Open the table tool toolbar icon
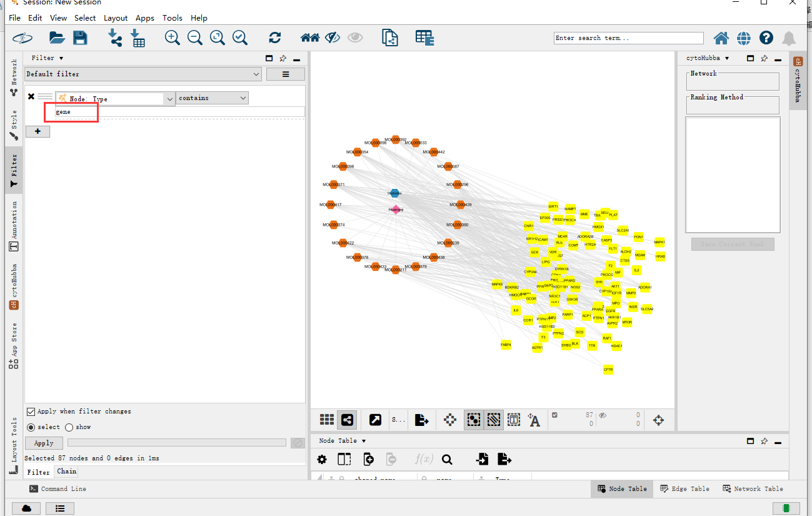Image resolution: width=812 pixels, height=516 pixels. [425, 38]
